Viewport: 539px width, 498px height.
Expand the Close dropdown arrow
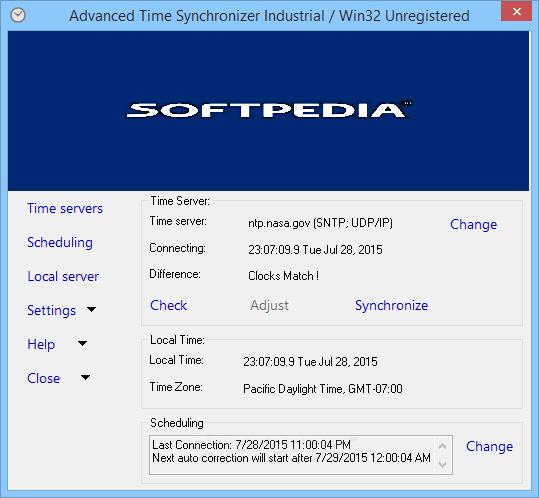[x=85, y=377]
